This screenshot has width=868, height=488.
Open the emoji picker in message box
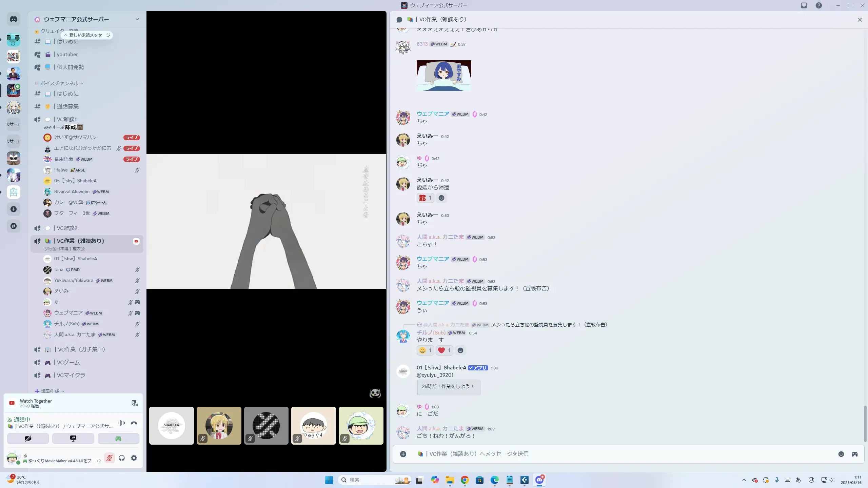coord(841,454)
